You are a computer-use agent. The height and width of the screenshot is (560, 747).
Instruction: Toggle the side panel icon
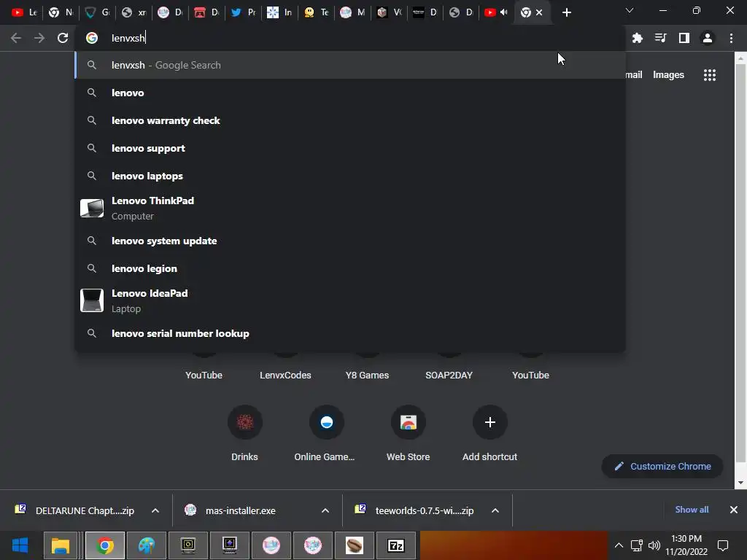pos(684,38)
